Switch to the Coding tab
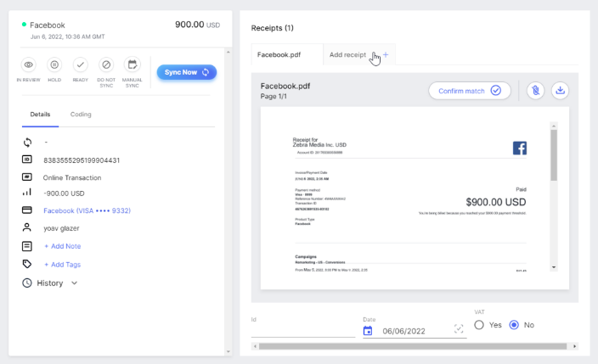Image resolution: width=598 pixels, height=364 pixels. click(x=81, y=115)
